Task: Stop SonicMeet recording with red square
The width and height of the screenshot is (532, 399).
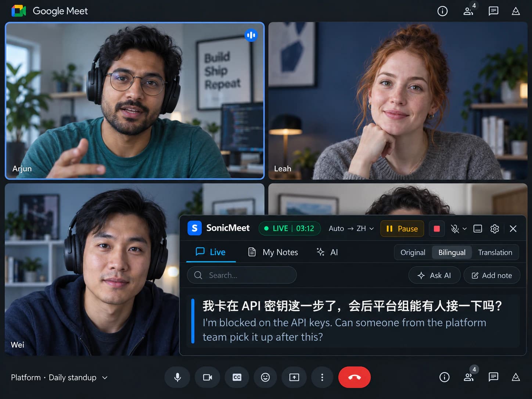Action: (x=437, y=229)
